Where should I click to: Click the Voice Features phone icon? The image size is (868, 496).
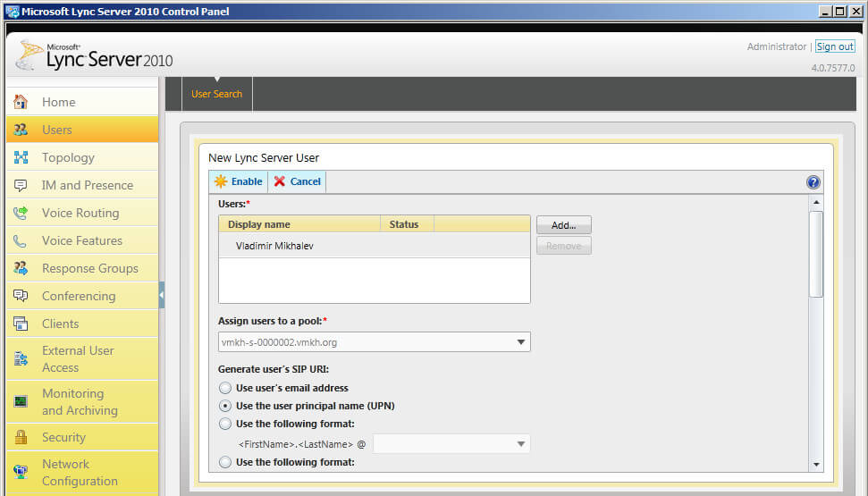click(x=21, y=240)
